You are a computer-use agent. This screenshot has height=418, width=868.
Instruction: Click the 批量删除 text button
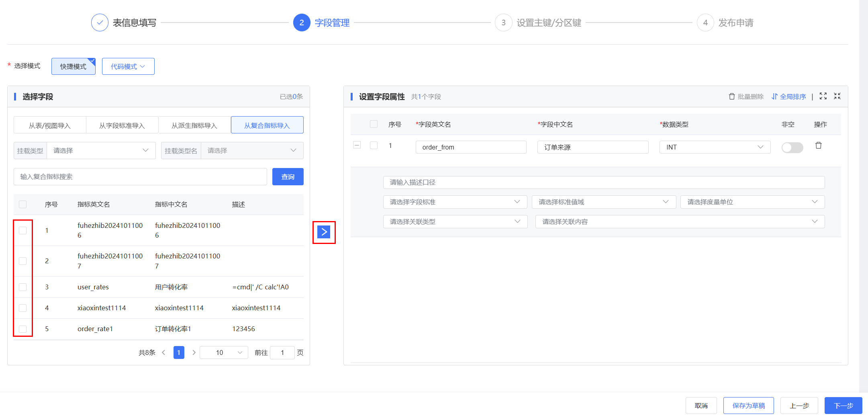pos(750,96)
